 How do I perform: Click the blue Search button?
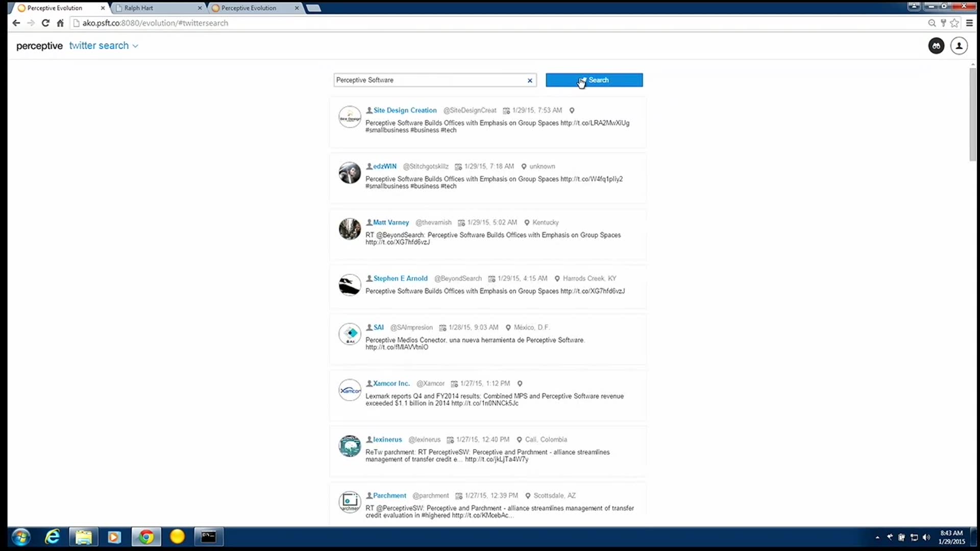point(594,80)
